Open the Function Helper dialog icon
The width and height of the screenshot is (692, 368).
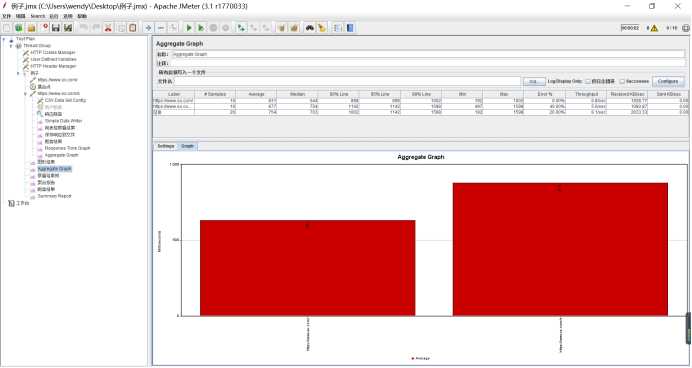[338, 28]
